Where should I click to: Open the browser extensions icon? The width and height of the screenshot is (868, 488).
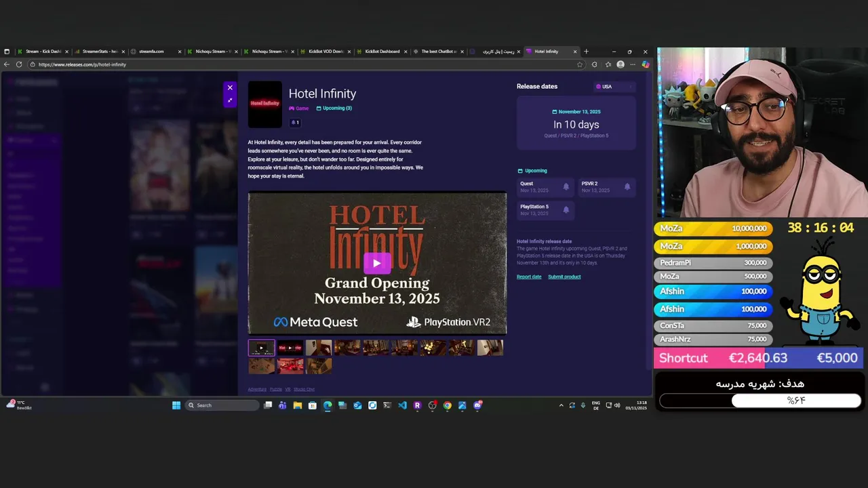pyautogui.click(x=595, y=64)
